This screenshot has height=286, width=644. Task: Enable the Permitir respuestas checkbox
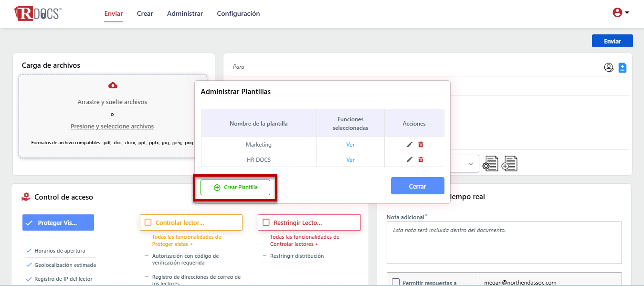click(x=396, y=282)
